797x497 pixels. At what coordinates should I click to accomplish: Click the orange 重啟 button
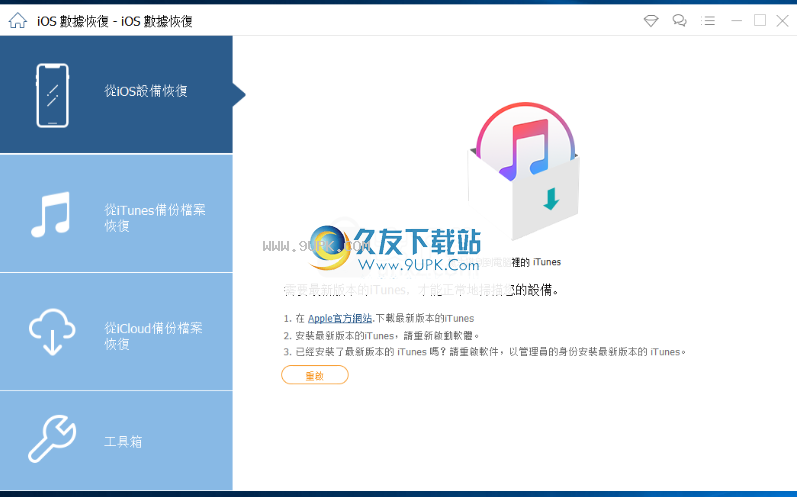[x=315, y=375]
